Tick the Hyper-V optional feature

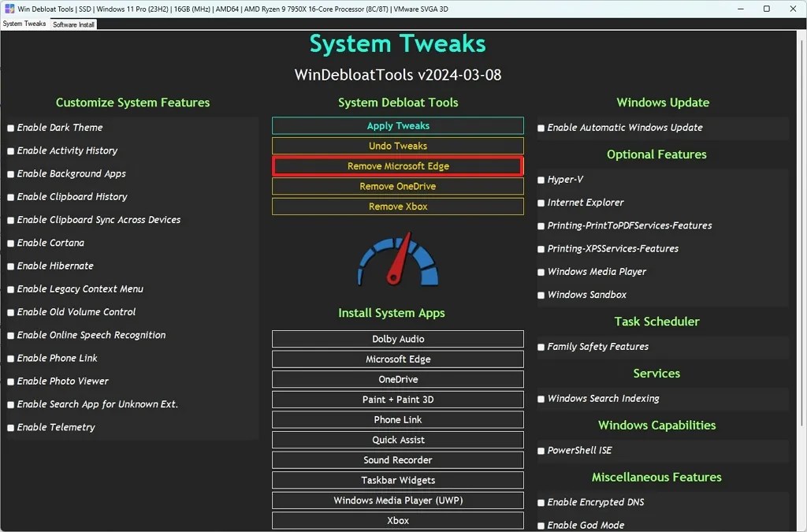[541, 180]
